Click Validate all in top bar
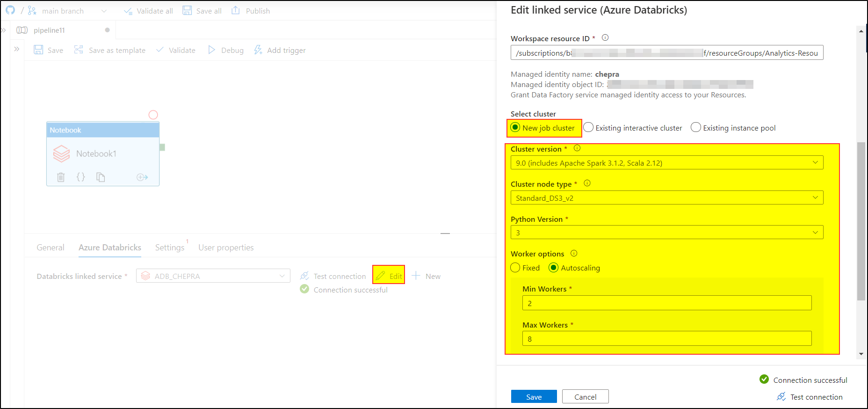 (x=148, y=11)
